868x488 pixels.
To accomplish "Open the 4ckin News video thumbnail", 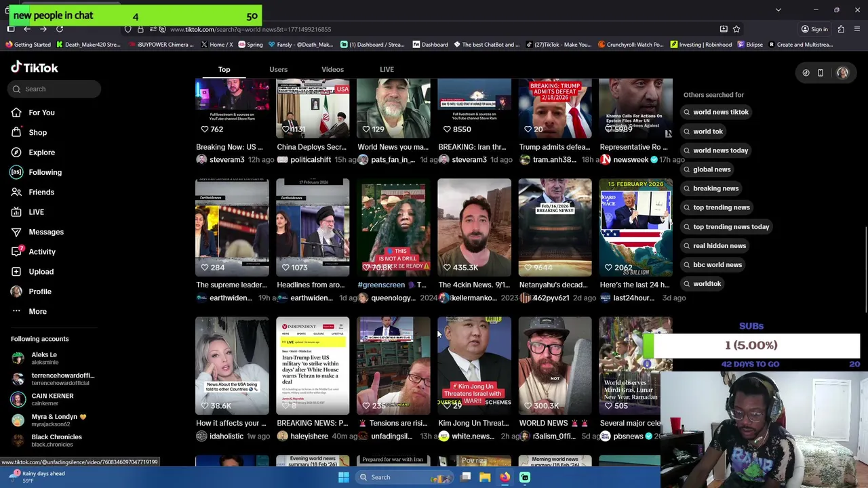I will click(474, 227).
